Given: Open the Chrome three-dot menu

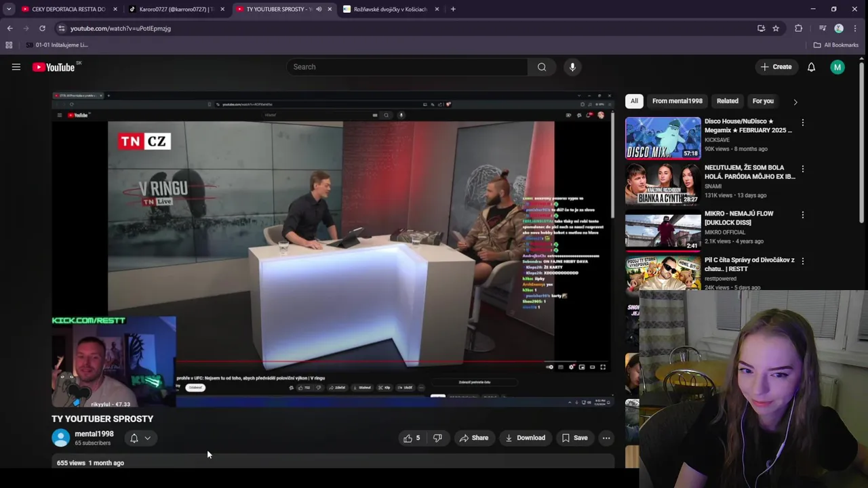Looking at the screenshot, I should 855,28.
